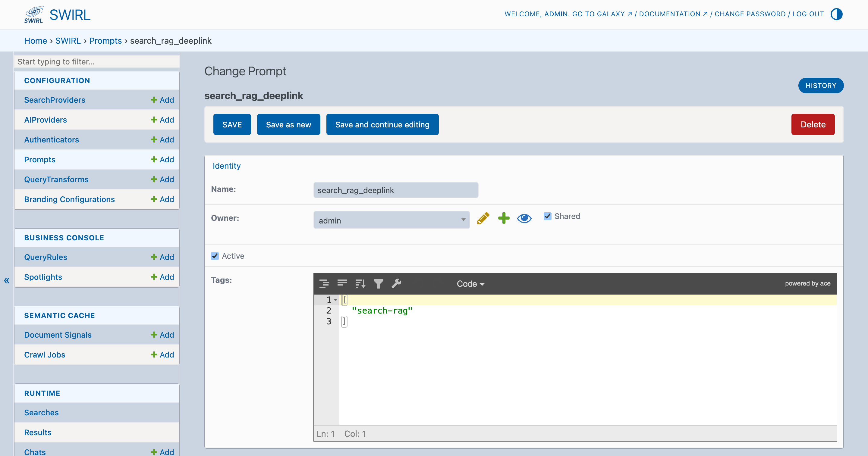Click Save and continue editing
Screen dimensions: 868x456
coord(382,125)
